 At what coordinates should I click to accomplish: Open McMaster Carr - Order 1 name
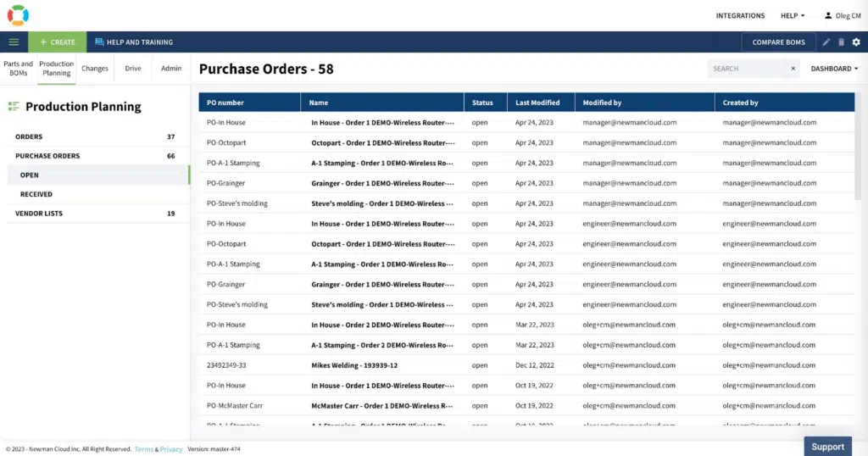(x=382, y=406)
